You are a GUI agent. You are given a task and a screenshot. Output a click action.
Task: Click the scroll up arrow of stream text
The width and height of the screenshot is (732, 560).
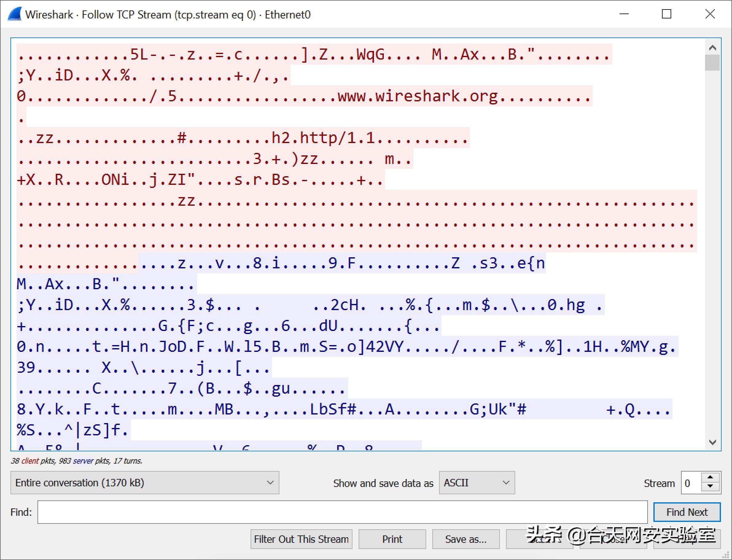712,48
